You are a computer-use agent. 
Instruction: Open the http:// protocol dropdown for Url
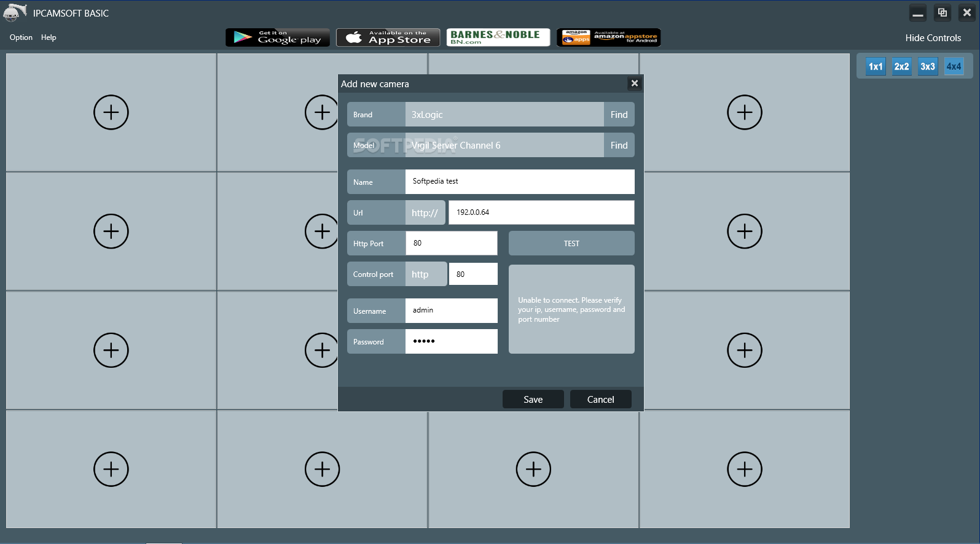[425, 212]
